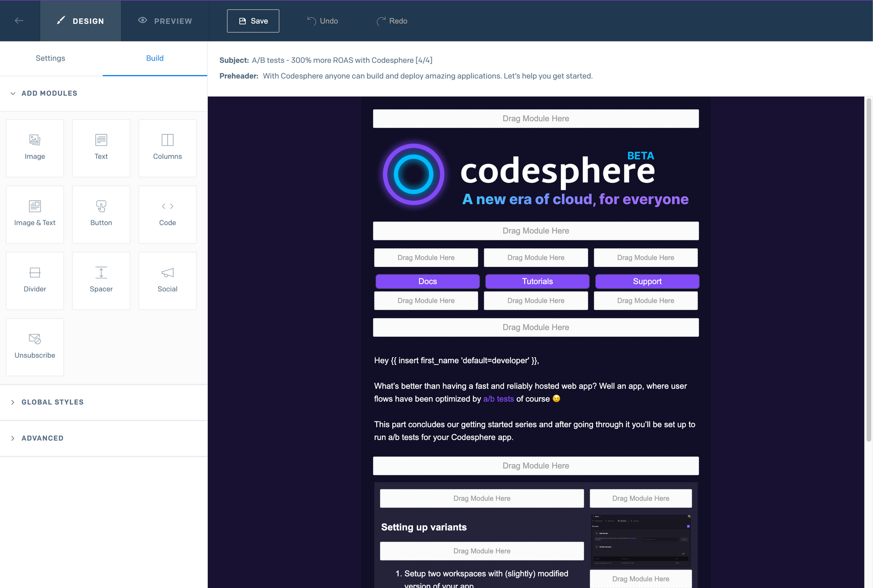Image resolution: width=873 pixels, height=588 pixels.
Task: Click the Save button
Action: 253,21
